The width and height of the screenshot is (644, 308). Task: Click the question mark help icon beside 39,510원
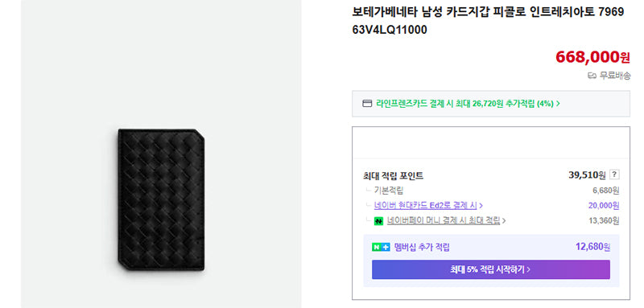pos(614,175)
